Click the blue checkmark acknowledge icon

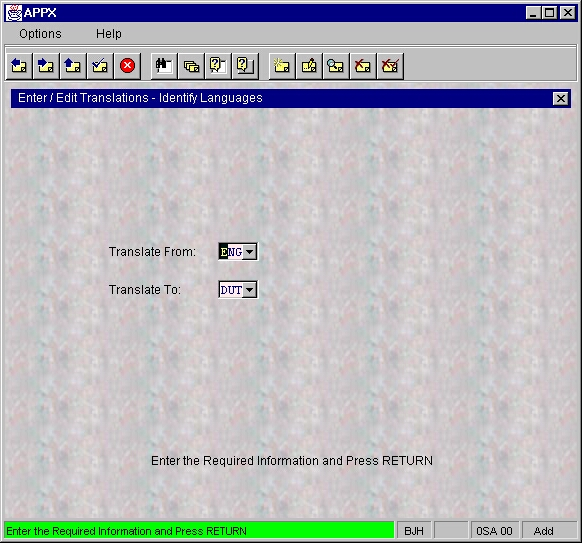(x=100, y=66)
